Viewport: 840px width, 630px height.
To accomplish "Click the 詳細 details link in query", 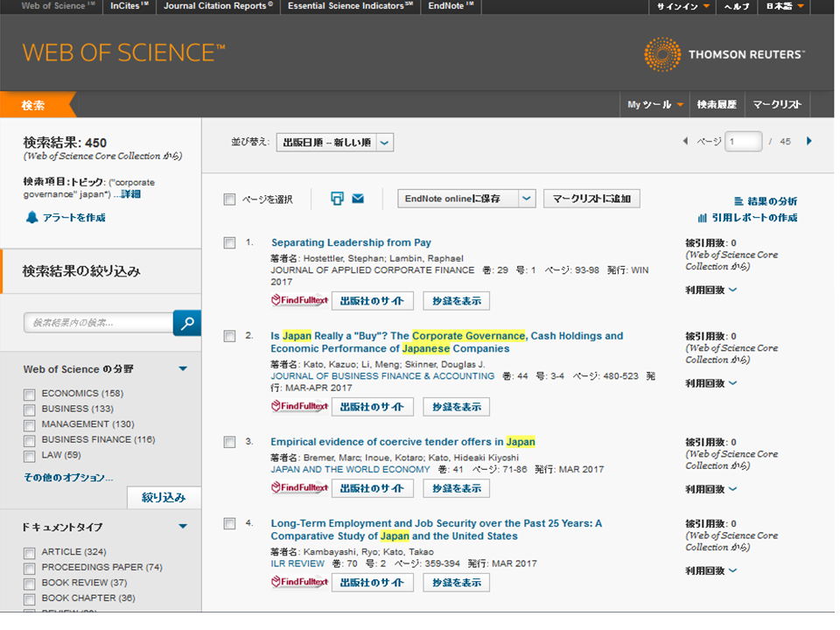I will point(130,194).
